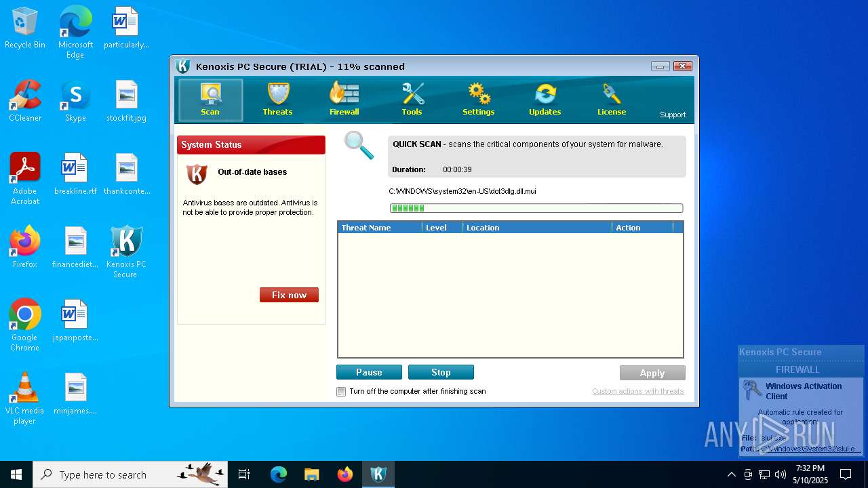Open the Threats shield tab
The height and width of the screenshot is (488, 868).
click(277, 100)
